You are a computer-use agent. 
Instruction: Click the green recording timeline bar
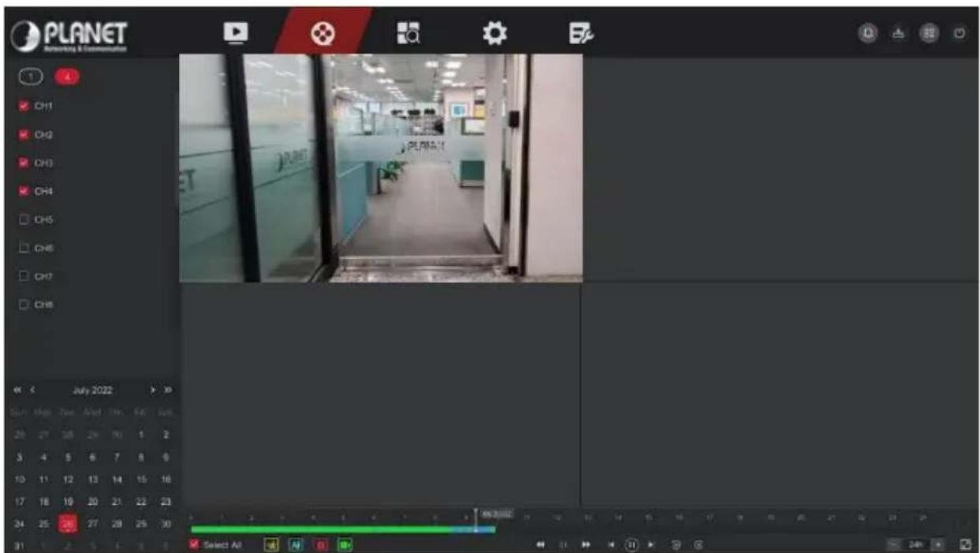[331, 529]
